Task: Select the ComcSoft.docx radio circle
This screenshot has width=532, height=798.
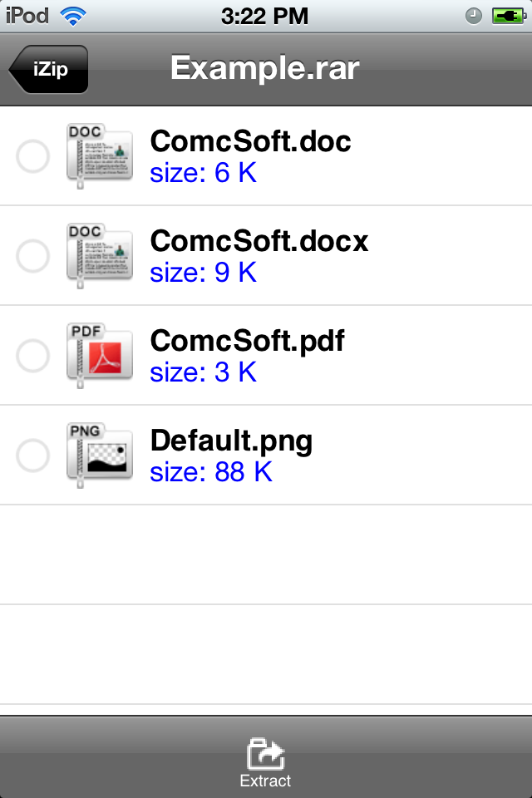Action: [32, 256]
